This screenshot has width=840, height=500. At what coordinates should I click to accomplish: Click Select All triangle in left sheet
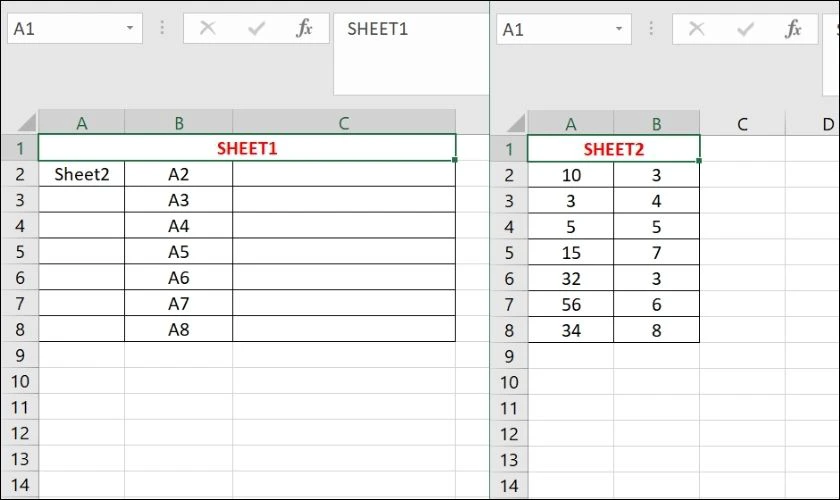click(26, 123)
